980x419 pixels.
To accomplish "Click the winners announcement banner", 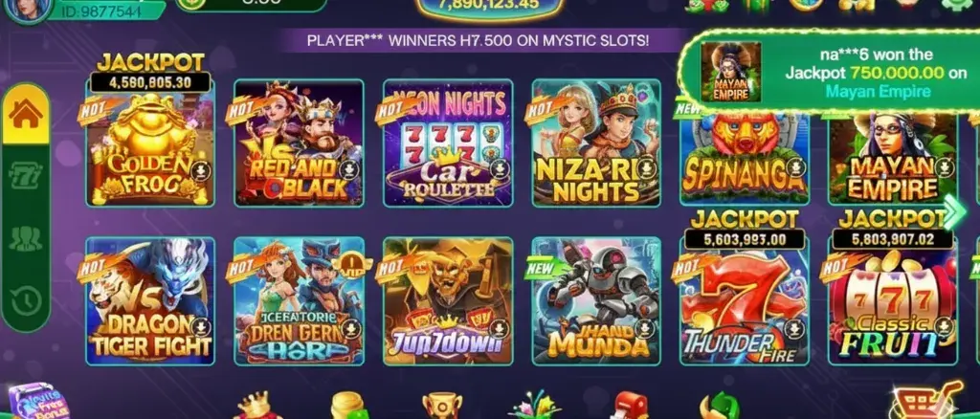I will [479, 40].
